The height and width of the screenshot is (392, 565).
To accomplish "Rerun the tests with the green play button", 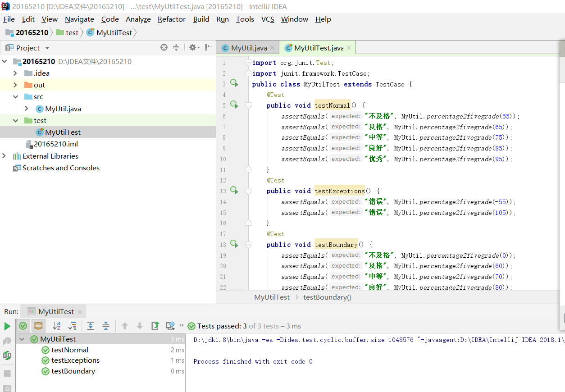I will pyautogui.click(x=7, y=326).
